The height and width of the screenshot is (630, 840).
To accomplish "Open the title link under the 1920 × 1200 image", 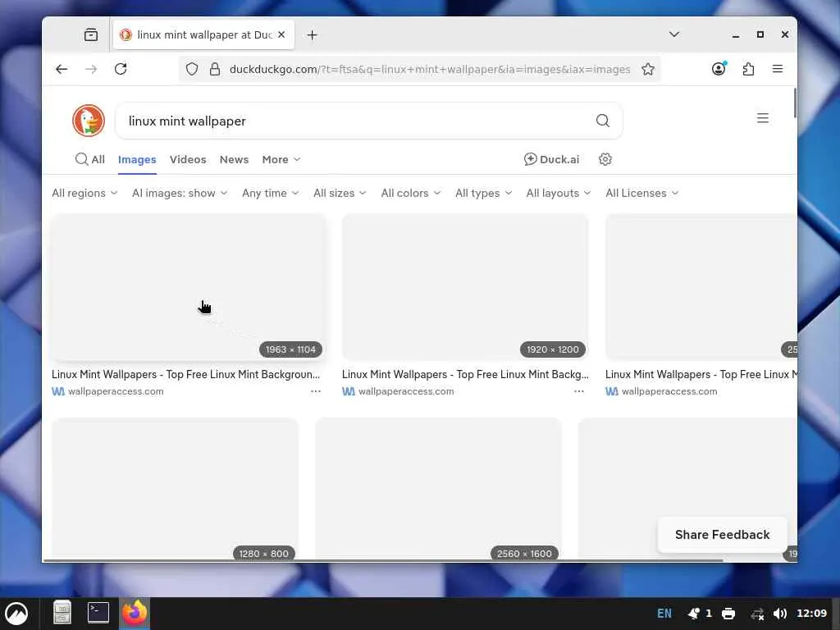I will pyautogui.click(x=465, y=374).
